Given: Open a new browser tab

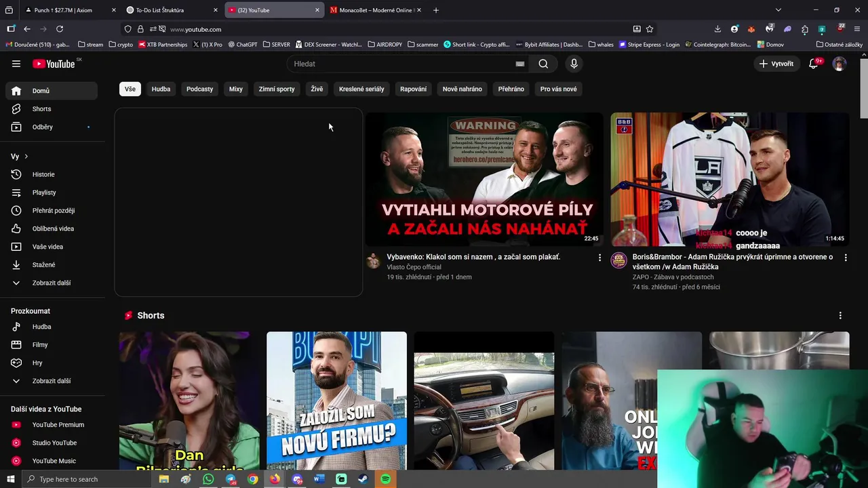Looking at the screenshot, I should click(x=436, y=10).
